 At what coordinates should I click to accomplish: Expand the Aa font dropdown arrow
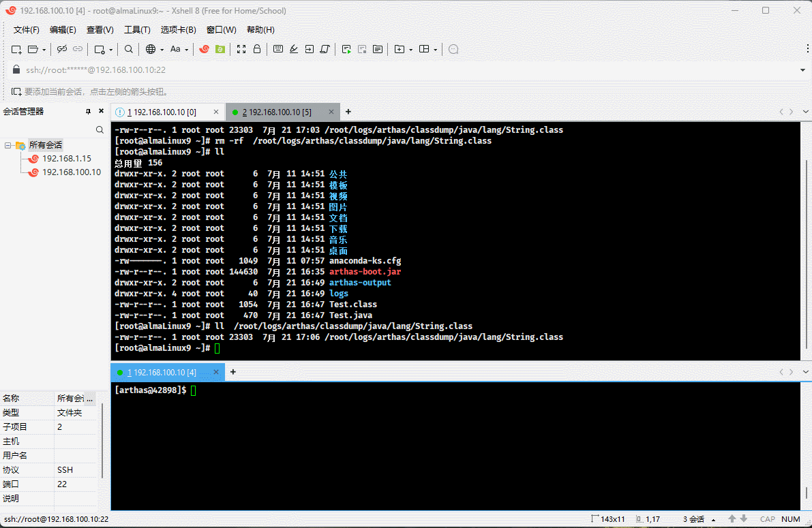(x=186, y=50)
